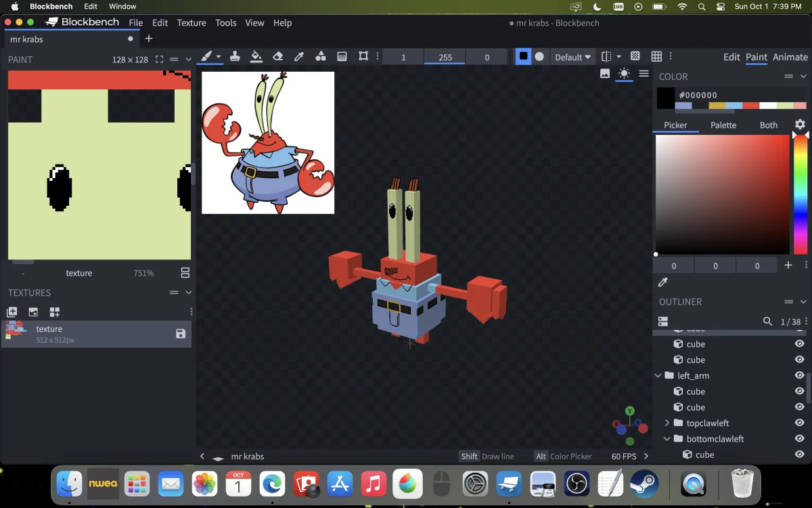Pick screen color with eyedropper below sliders
The height and width of the screenshot is (508, 812).
pyautogui.click(x=663, y=282)
